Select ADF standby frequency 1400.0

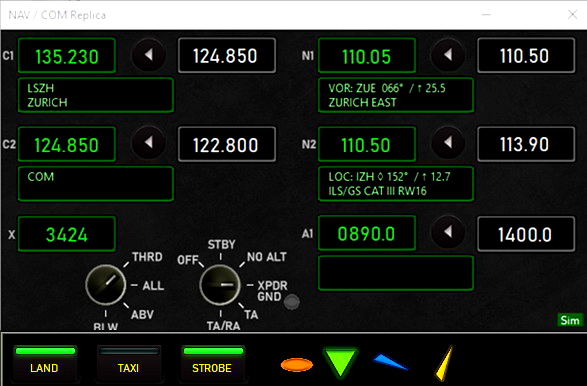tap(526, 234)
